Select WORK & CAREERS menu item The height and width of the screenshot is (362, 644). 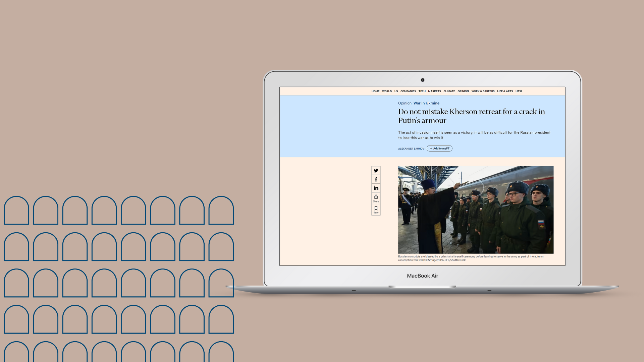[x=483, y=91]
